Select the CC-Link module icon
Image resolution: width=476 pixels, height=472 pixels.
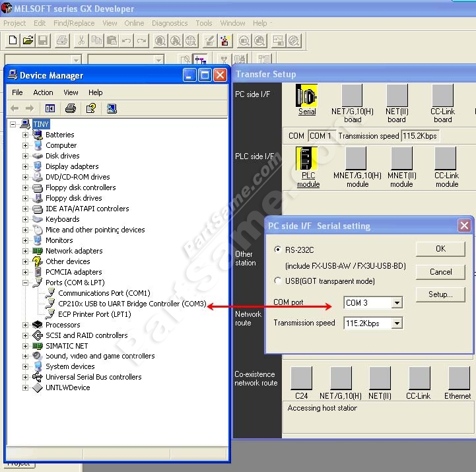[446, 158]
